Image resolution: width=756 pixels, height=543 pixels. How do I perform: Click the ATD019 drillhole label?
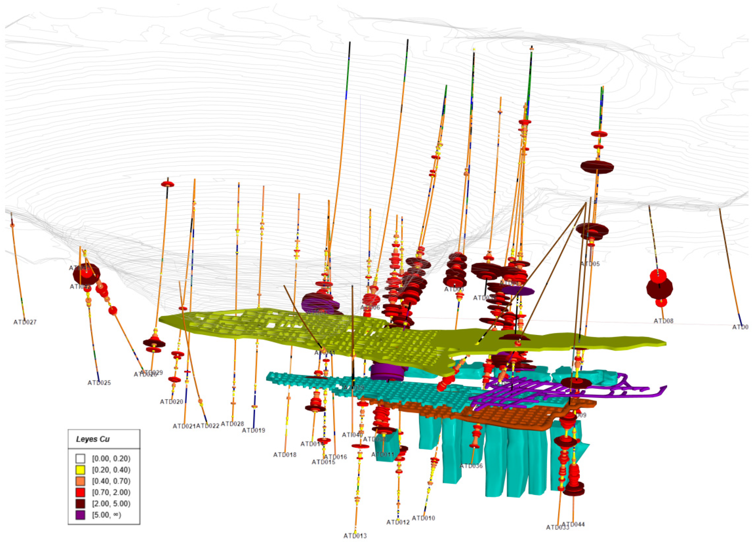[x=253, y=430]
